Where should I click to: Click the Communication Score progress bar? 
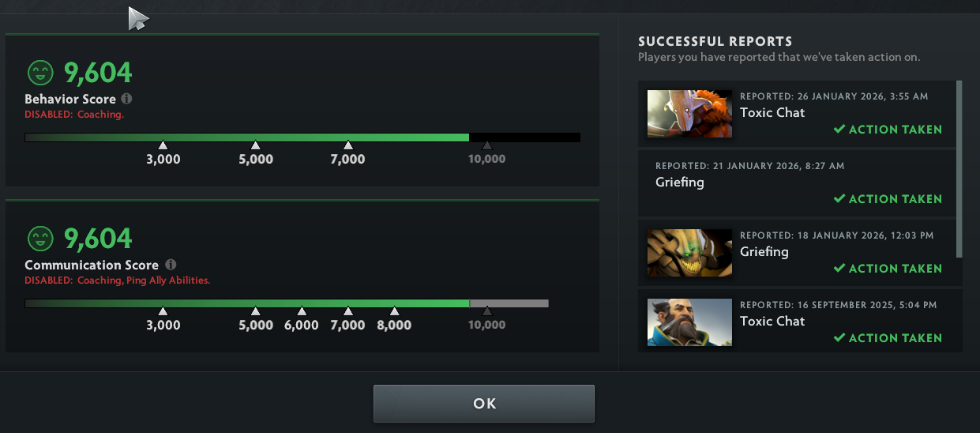point(287,303)
